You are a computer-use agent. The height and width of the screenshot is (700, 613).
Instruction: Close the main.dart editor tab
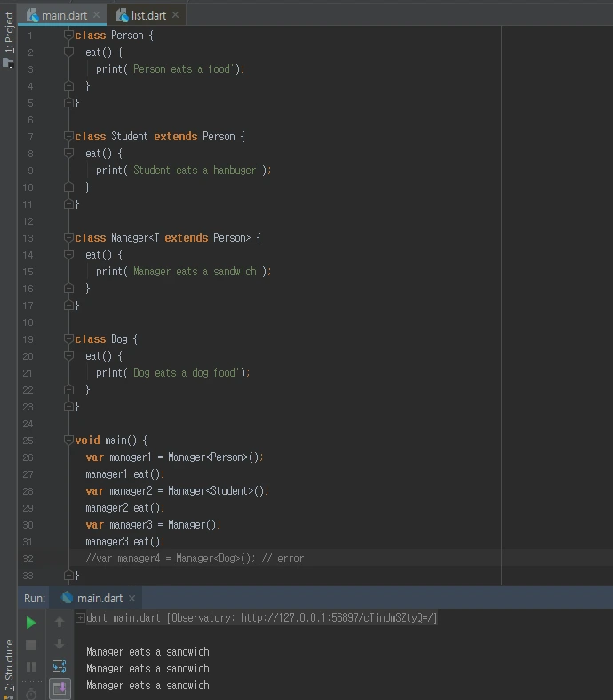coord(97,15)
